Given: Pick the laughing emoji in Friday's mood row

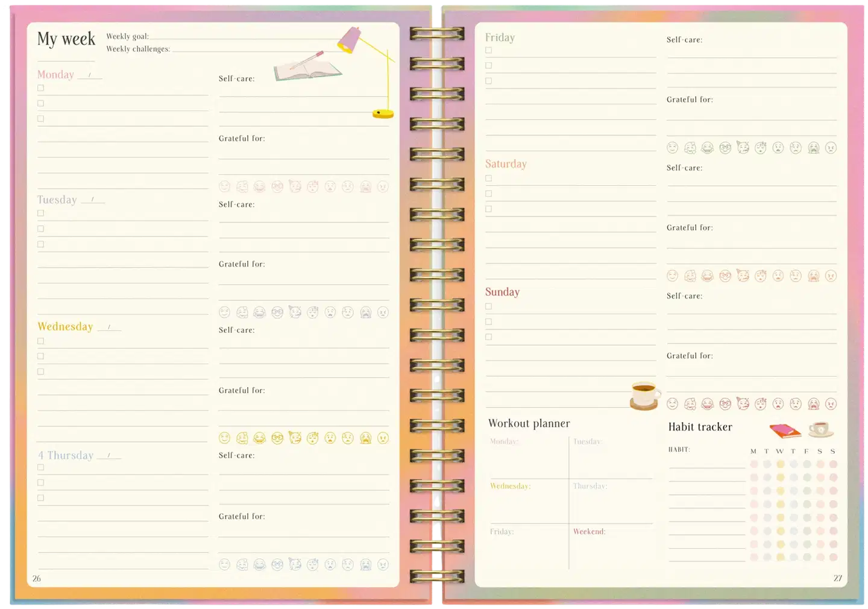Looking at the screenshot, I should point(708,148).
